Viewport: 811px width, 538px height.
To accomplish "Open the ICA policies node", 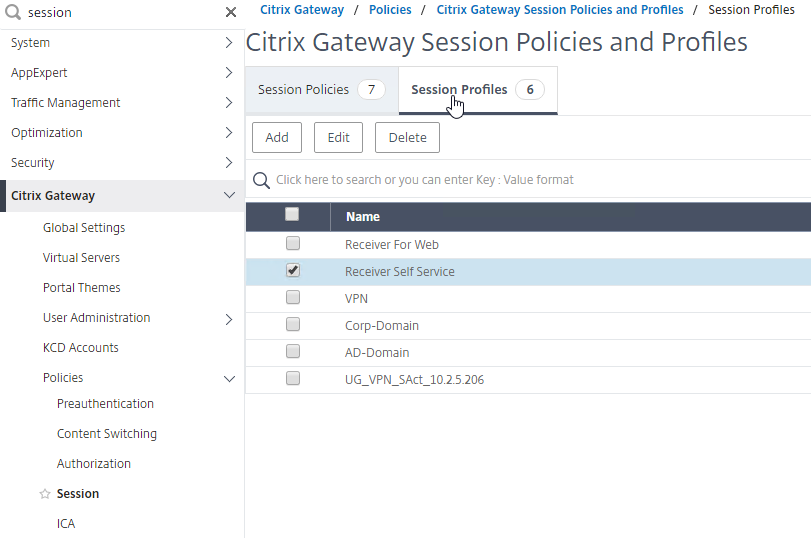I will (x=66, y=524).
